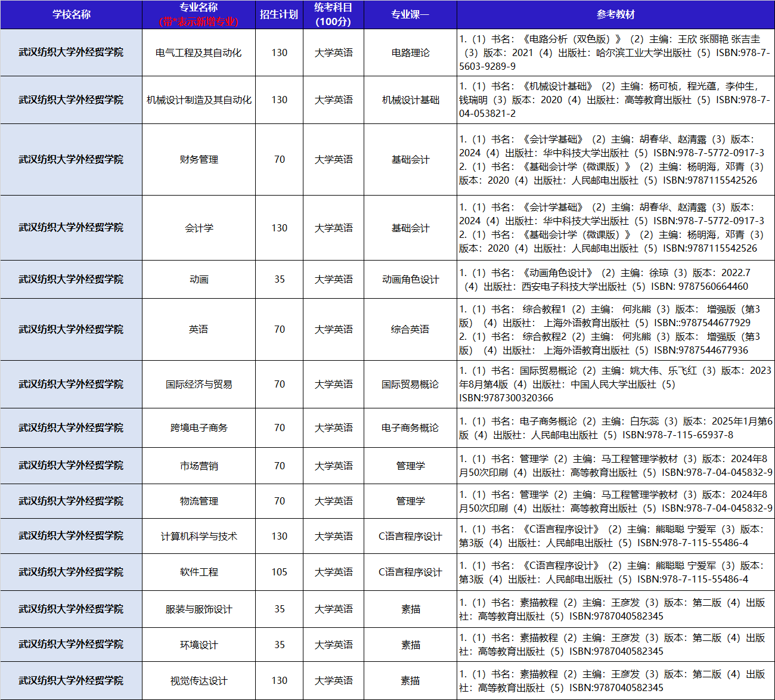Click the textbook reference in the 市场营销 row
Screen dimensions: 775x700
[616, 466]
